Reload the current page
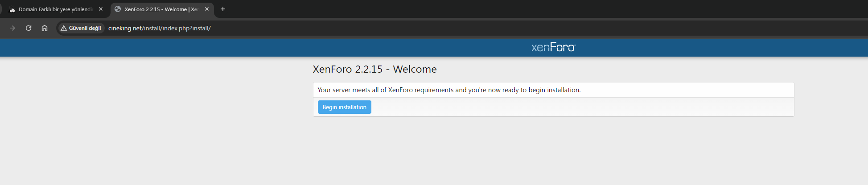Image resolution: width=868 pixels, height=185 pixels. (29, 28)
